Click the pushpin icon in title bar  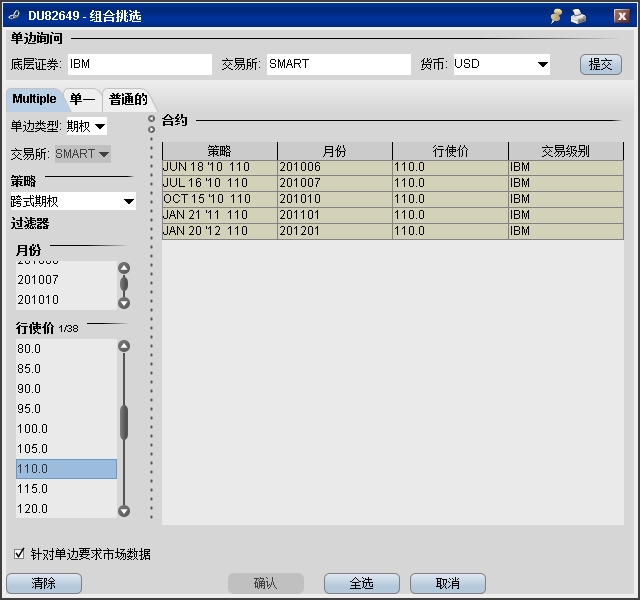pos(556,16)
